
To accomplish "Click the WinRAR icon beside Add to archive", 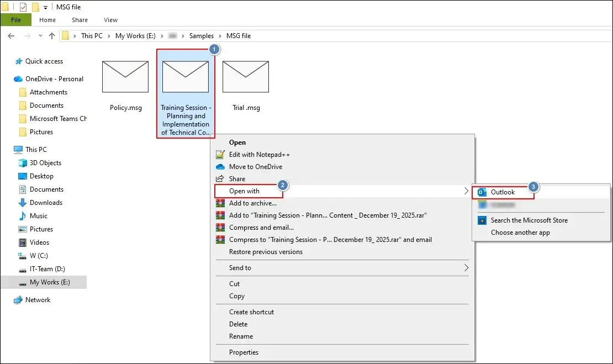I will 219,203.
